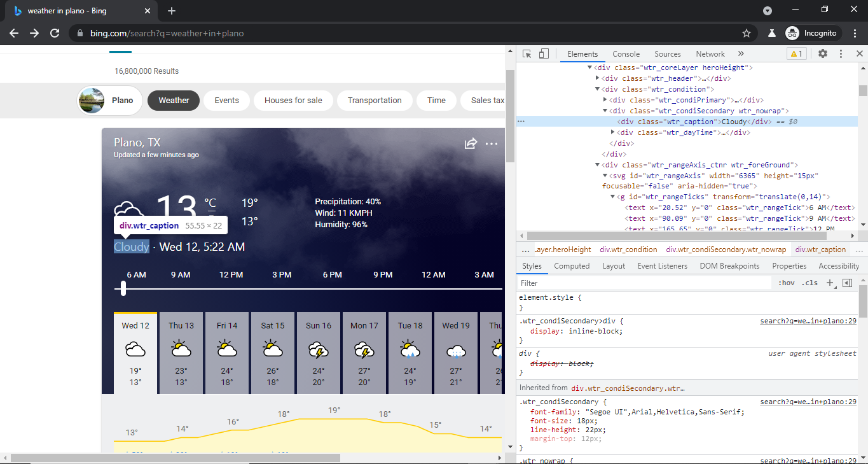
Task: Select the Weather pill
Action: (x=174, y=101)
